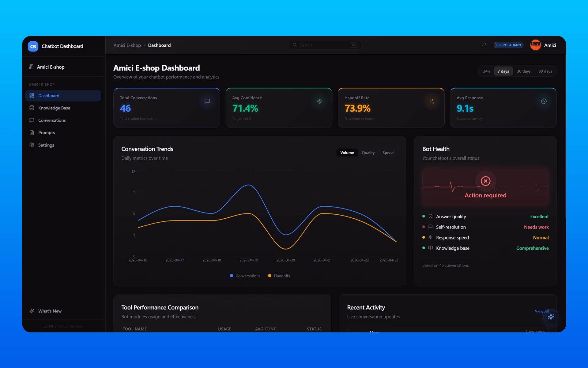Switch chart to Speed view

coord(388,153)
